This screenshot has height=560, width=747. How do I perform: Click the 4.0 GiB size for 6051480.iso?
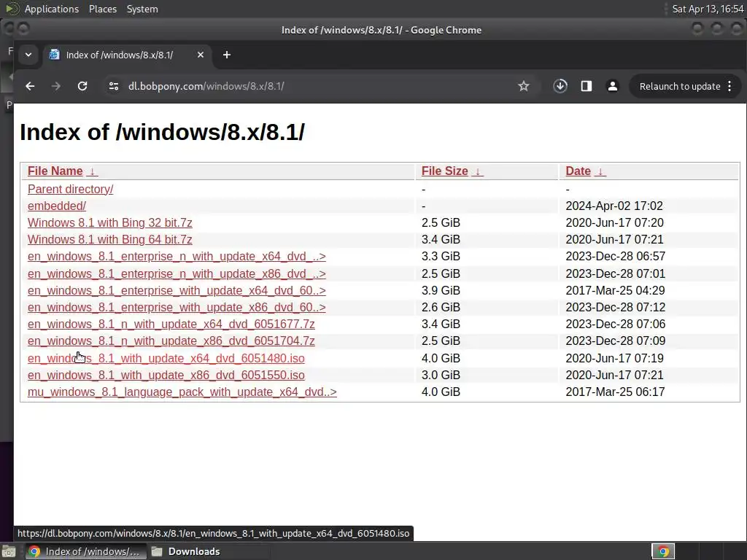pyautogui.click(x=441, y=358)
